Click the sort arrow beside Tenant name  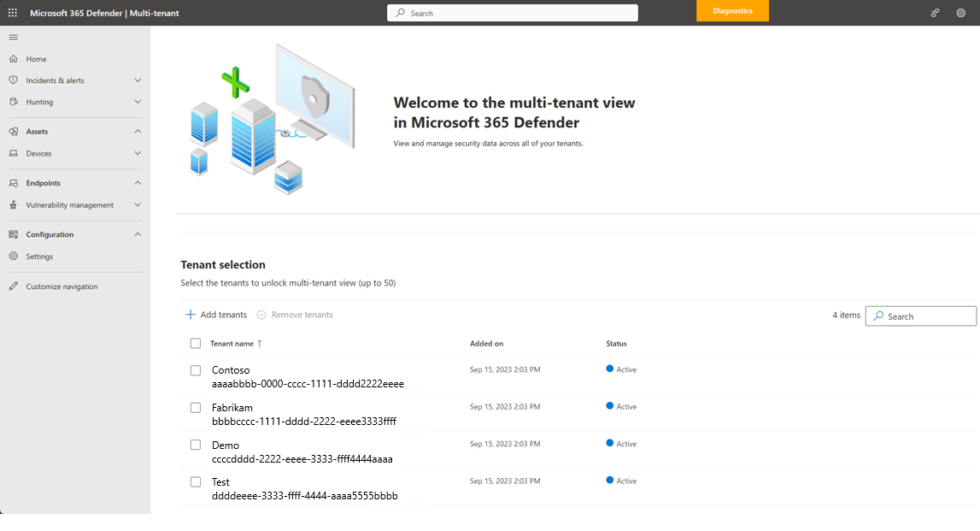tap(260, 344)
